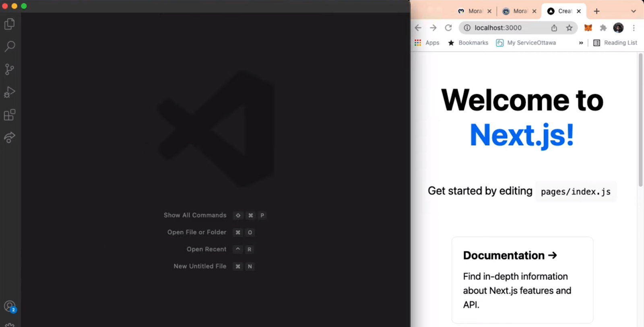The width and height of the screenshot is (644, 327).
Task: Open the Explorer view in VS Code
Action: point(10,24)
